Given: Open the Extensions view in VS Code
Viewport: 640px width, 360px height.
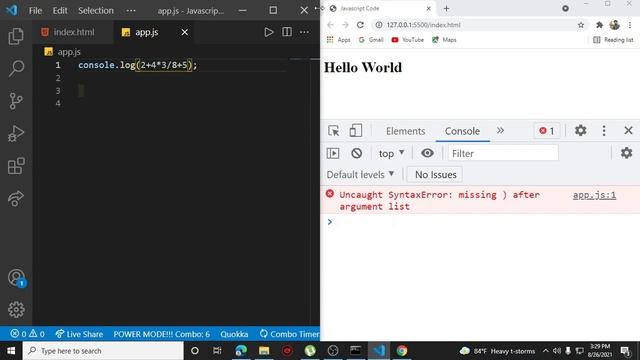Looking at the screenshot, I should 16,166.
